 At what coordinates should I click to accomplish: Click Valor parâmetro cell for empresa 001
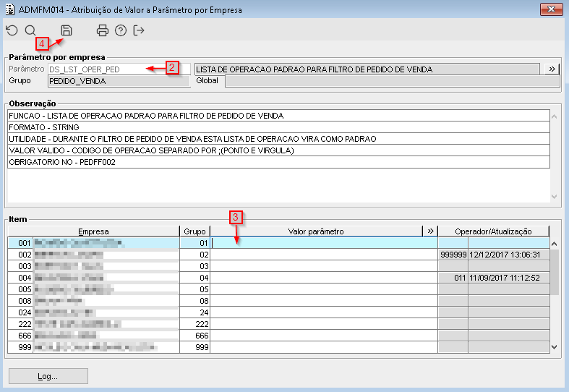324,243
